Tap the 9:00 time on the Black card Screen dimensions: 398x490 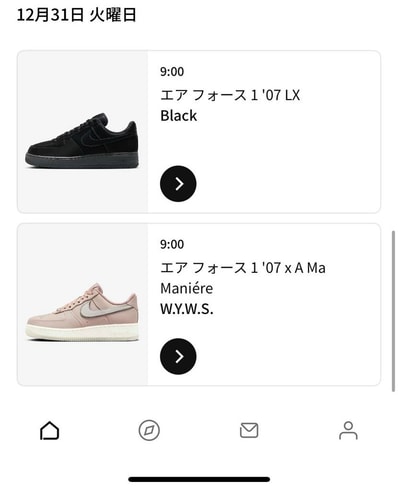point(172,72)
